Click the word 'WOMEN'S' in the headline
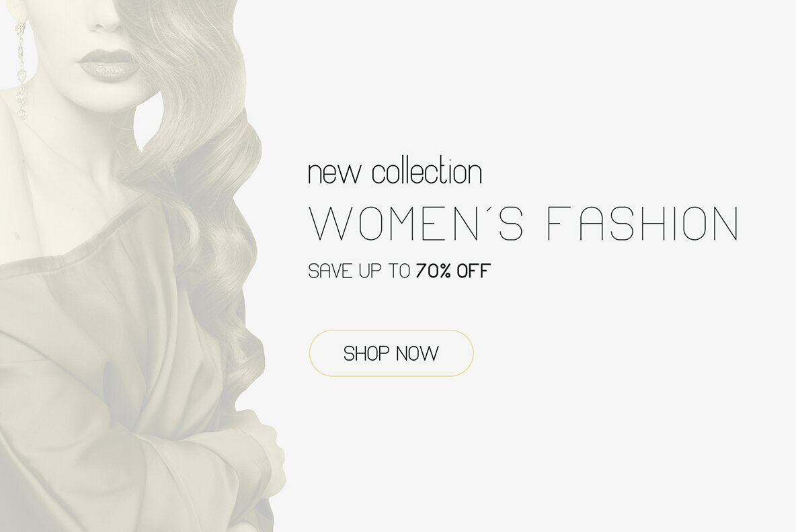Image resolution: width=796 pixels, height=532 pixels. pyautogui.click(x=415, y=223)
